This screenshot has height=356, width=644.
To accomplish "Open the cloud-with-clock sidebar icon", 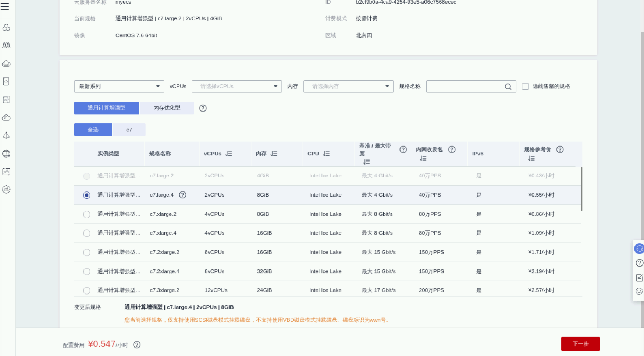I will click(6, 117).
